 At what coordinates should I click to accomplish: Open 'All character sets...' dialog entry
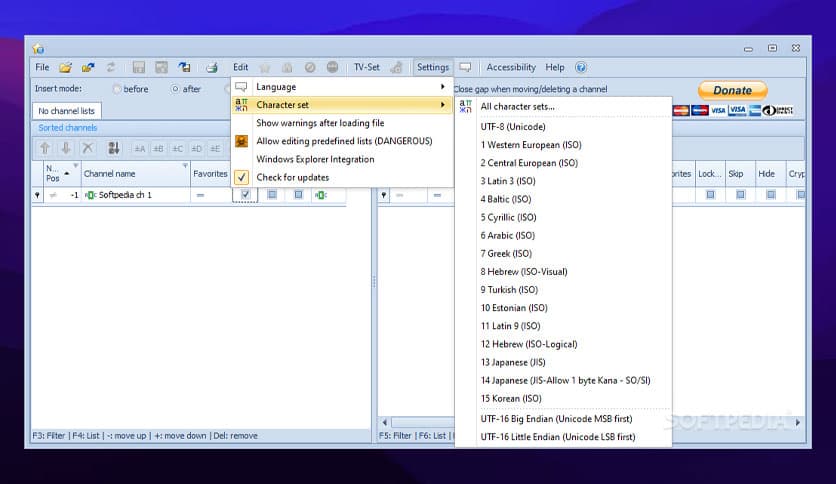517,106
